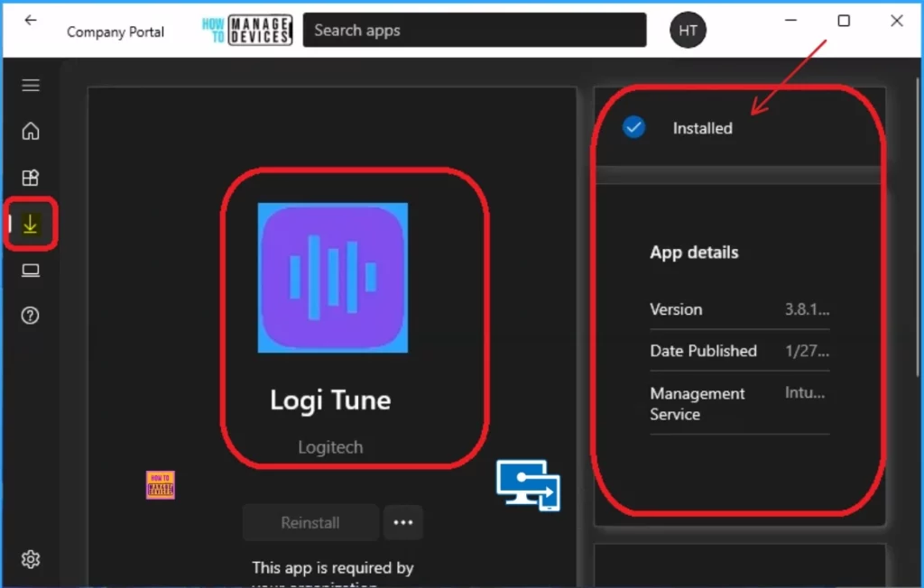Close the Company Portal window
This screenshot has width=924, height=588.
[897, 21]
